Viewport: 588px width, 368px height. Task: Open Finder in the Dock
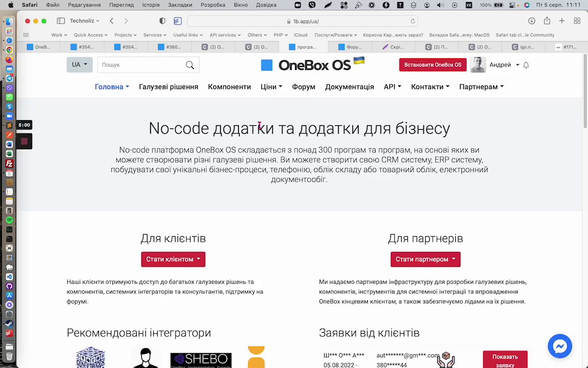pyautogui.click(x=9, y=22)
